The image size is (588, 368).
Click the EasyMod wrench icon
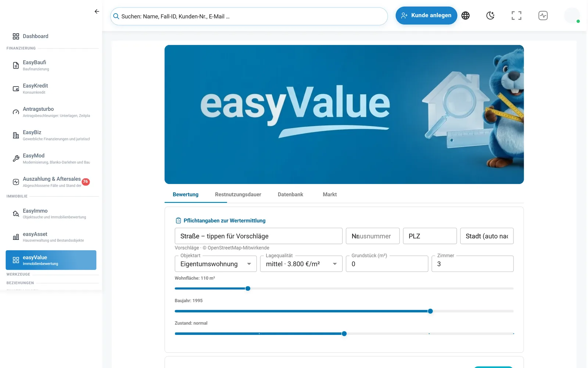pyautogui.click(x=16, y=159)
